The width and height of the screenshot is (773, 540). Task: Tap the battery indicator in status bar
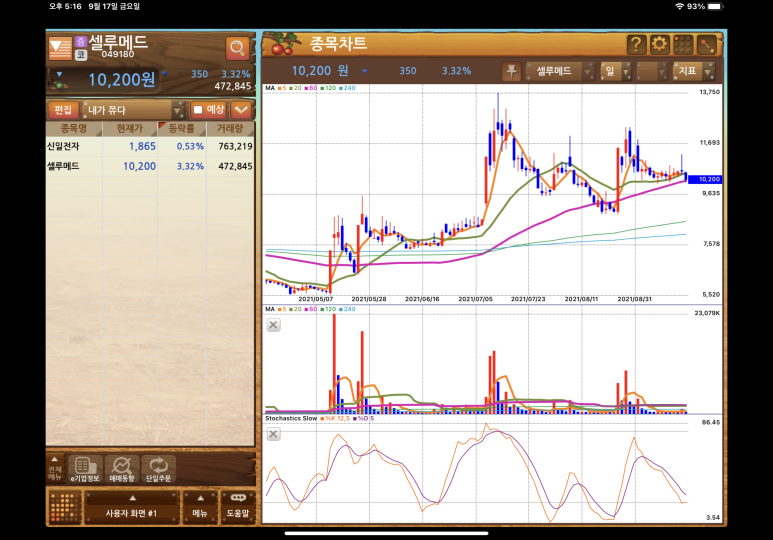(x=715, y=6)
